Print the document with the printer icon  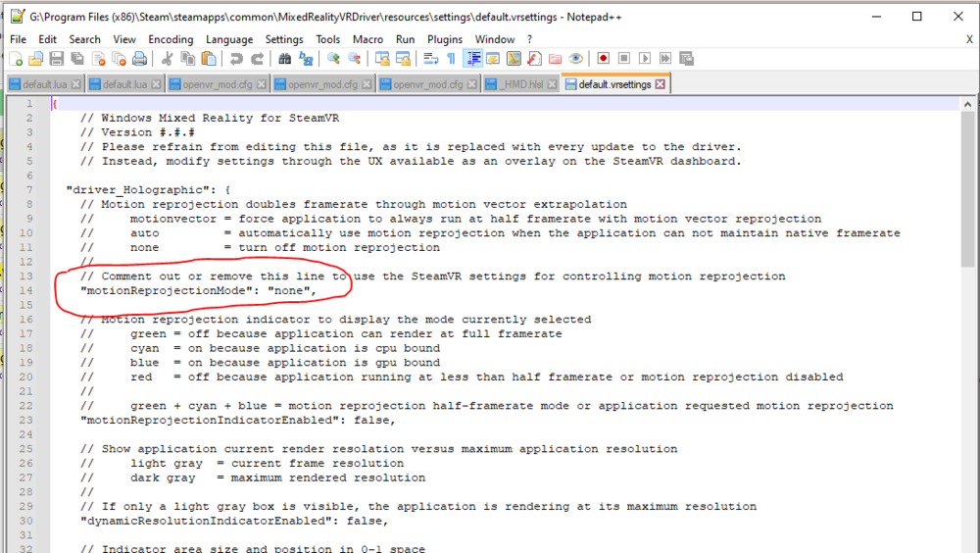[139, 59]
